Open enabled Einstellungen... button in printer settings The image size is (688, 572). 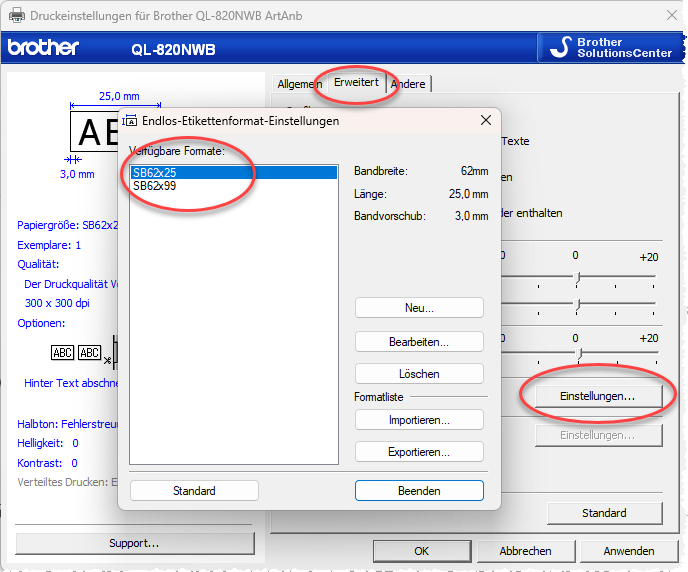598,396
